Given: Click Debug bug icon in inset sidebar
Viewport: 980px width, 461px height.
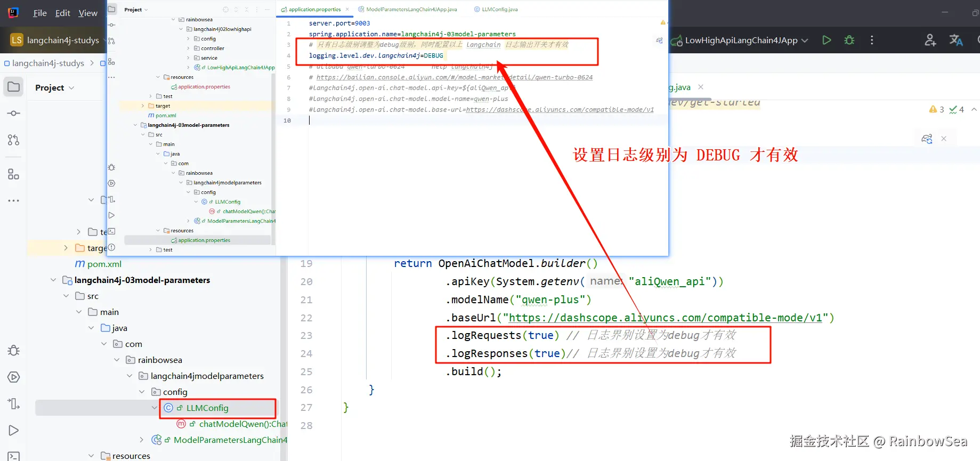Looking at the screenshot, I should [111, 167].
